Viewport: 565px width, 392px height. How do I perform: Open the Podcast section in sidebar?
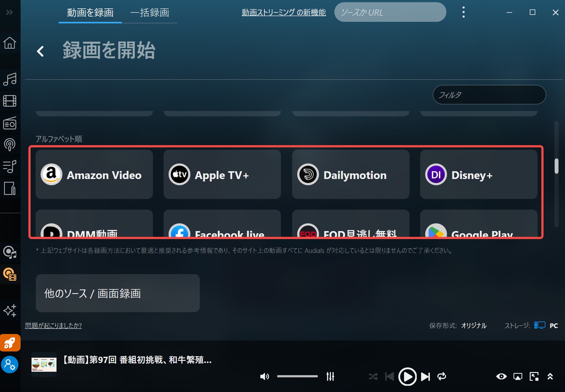[10, 144]
